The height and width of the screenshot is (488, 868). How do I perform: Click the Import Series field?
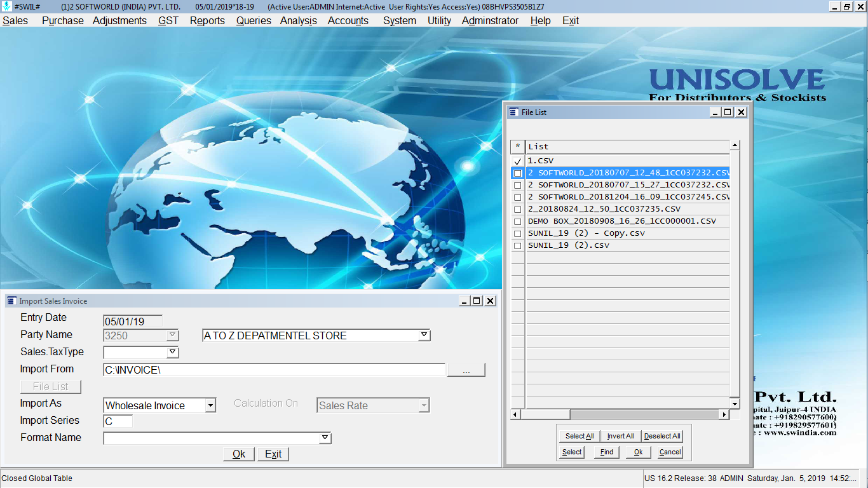(x=118, y=421)
